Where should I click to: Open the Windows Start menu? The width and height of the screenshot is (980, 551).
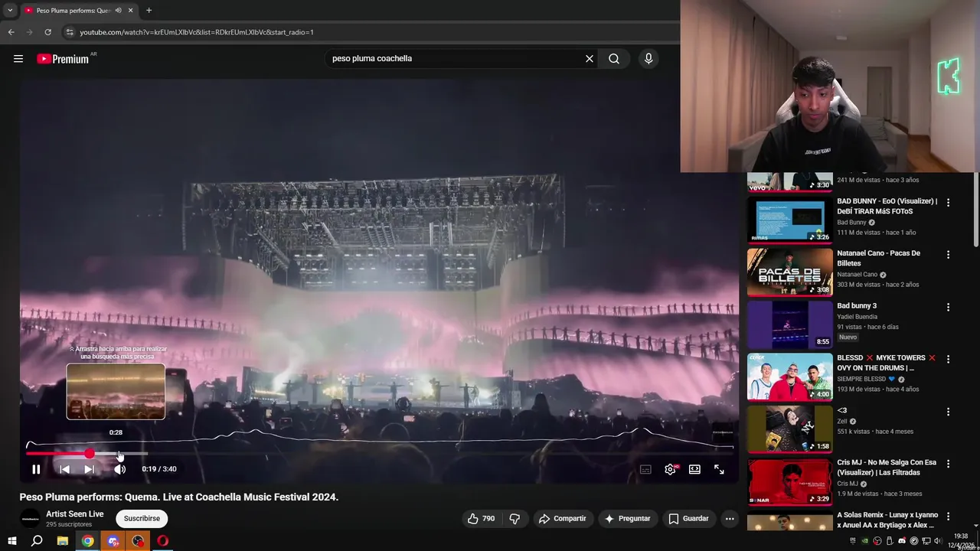pos(11,541)
